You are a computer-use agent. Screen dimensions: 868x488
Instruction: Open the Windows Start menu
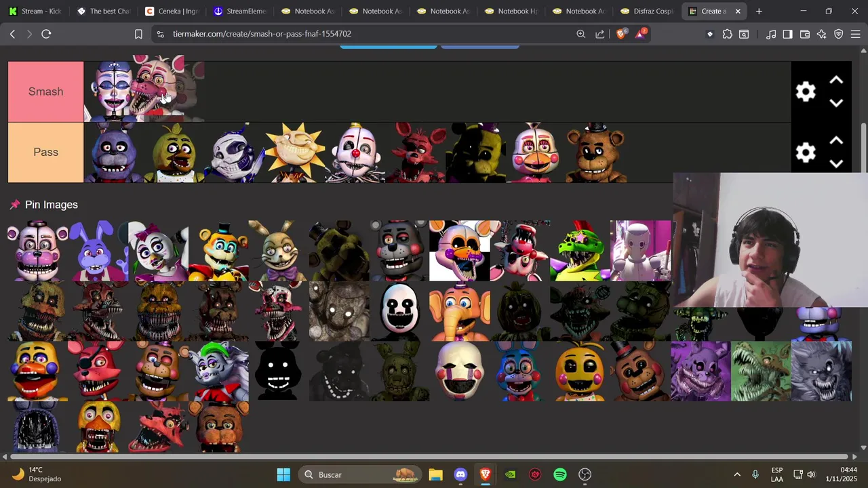[x=283, y=474]
